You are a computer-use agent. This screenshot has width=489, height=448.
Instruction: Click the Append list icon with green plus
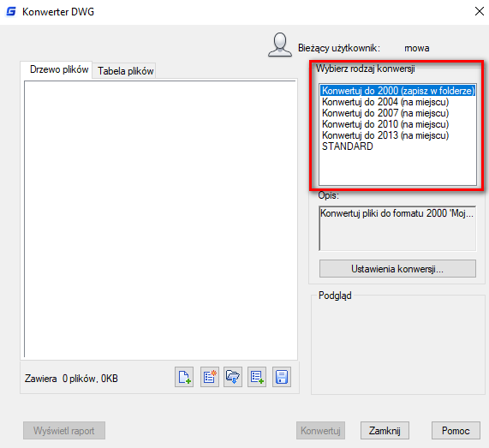pos(257,377)
